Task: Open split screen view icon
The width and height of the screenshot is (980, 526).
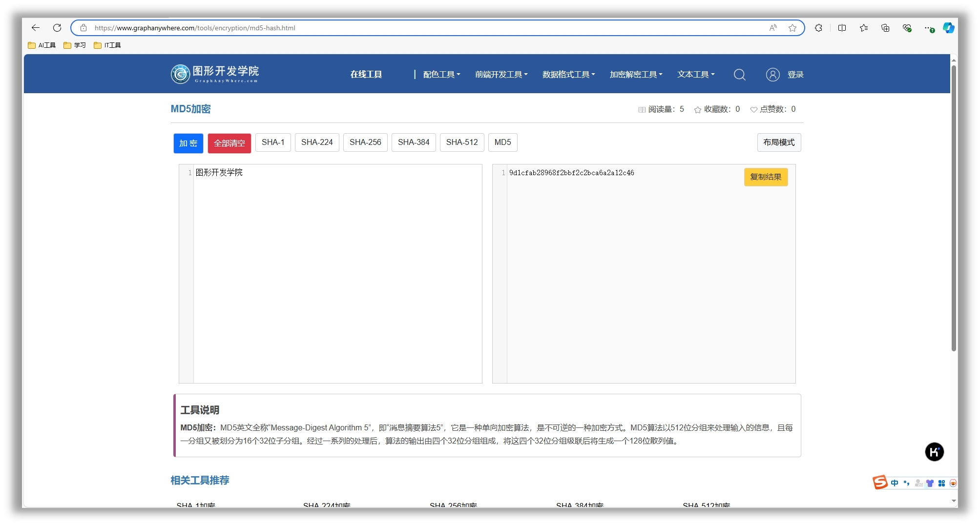Action: tap(842, 28)
